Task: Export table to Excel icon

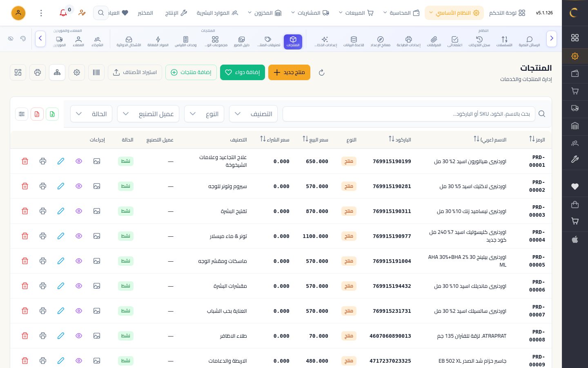Action: [52, 114]
